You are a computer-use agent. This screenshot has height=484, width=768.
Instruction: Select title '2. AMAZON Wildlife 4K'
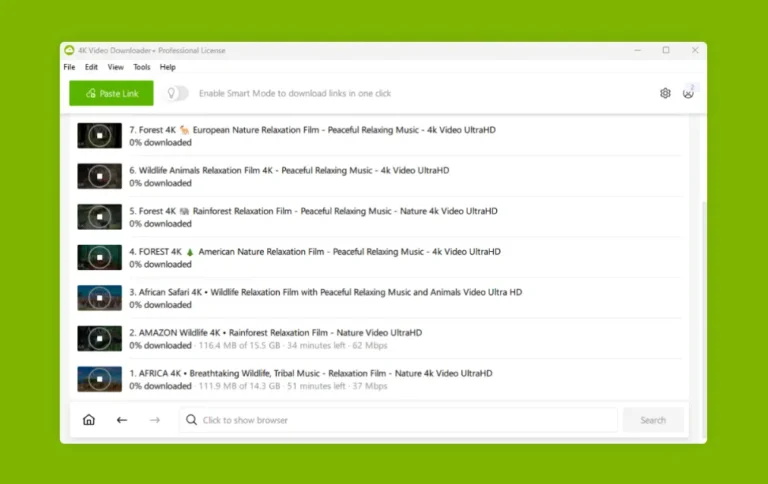276,333
